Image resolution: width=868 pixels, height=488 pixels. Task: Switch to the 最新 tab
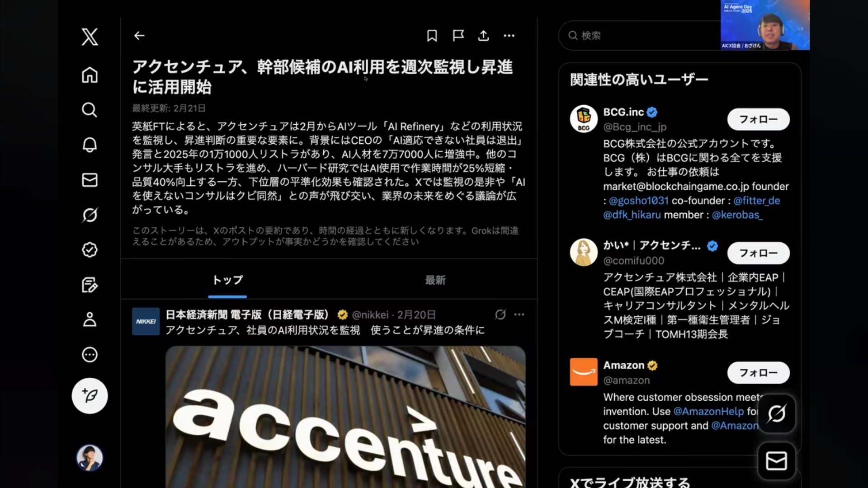click(435, 280)
